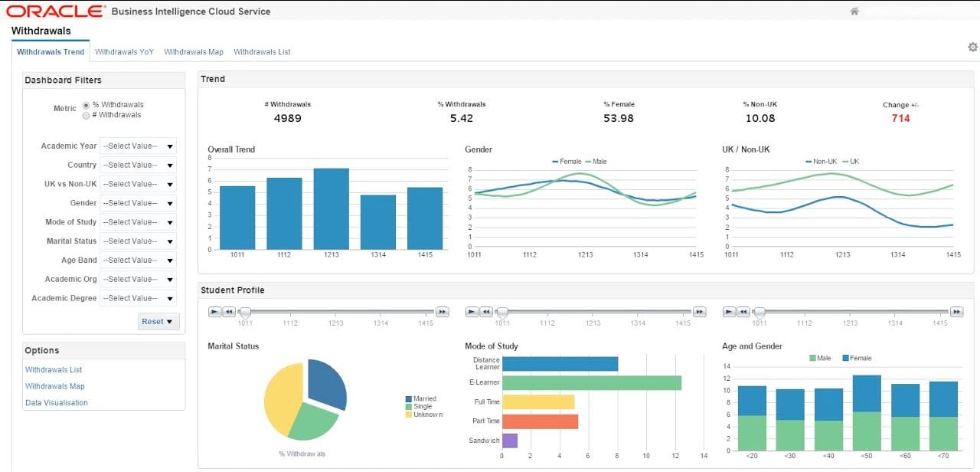
Task: Click skip-to-end icon on Age and Gender slider
Action: pos(956,312)
